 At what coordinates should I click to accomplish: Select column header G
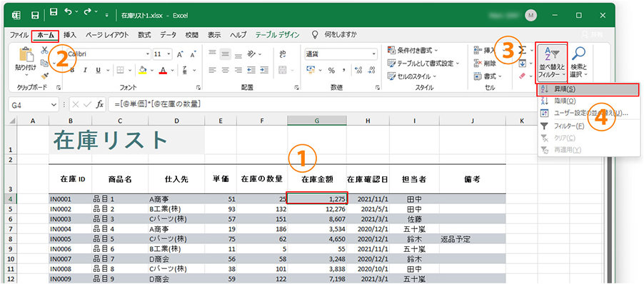point(317,121)
